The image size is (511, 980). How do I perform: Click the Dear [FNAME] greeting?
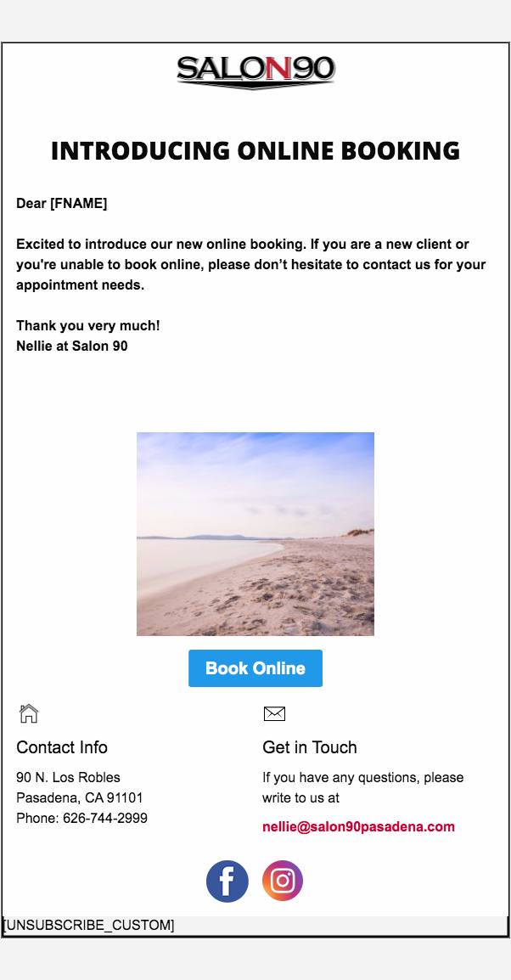click(62, 204)
